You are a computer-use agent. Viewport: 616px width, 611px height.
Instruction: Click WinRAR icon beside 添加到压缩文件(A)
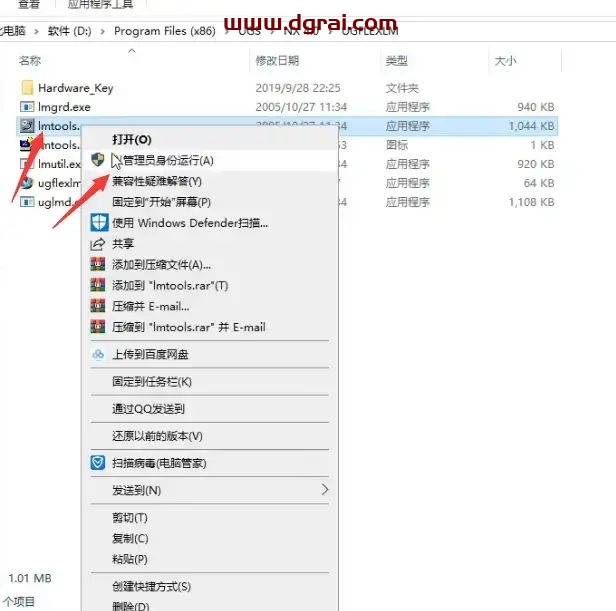point(98,264)
